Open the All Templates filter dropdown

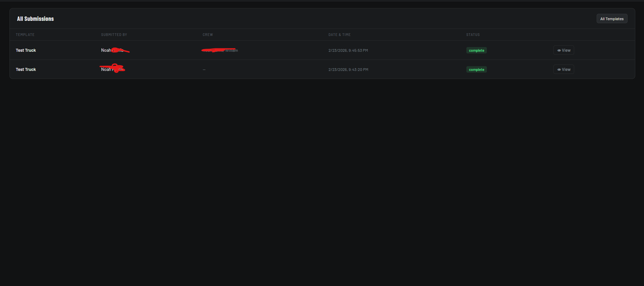click(x=612, y=19)
